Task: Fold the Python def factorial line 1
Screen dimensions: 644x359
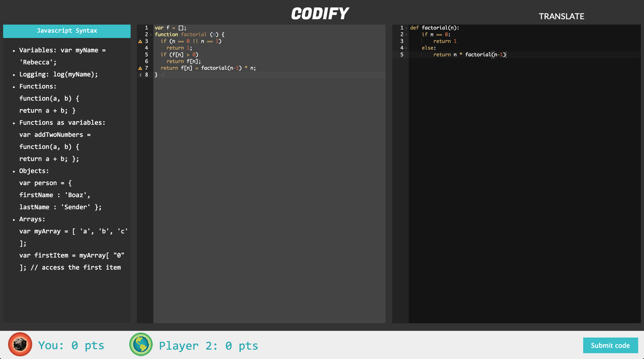Action: (406, 28)
